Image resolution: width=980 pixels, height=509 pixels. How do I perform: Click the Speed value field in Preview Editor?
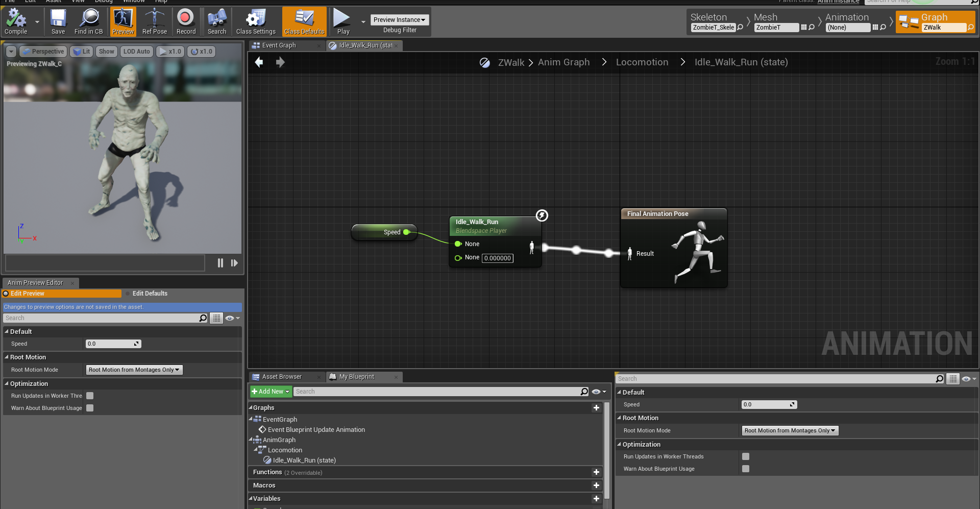pyautogui.click(x=113, y=344)
